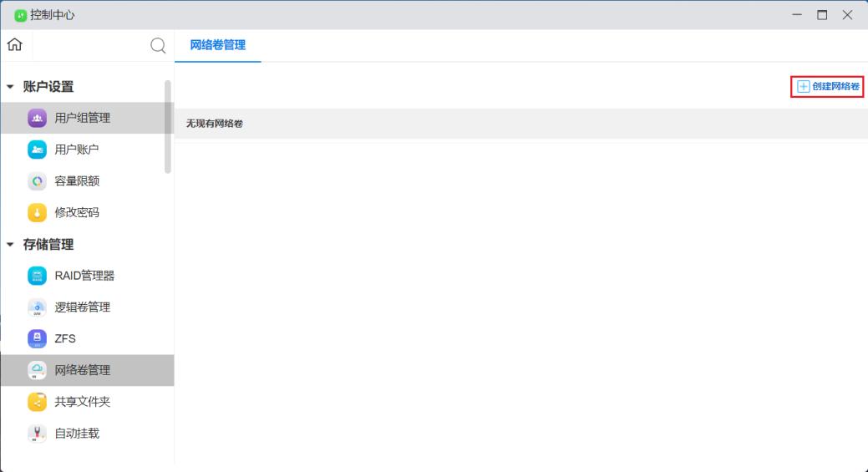
Task: Select 网络卷管理 in the sidebar
Action: pyautogui.click(x=83, y=370)
